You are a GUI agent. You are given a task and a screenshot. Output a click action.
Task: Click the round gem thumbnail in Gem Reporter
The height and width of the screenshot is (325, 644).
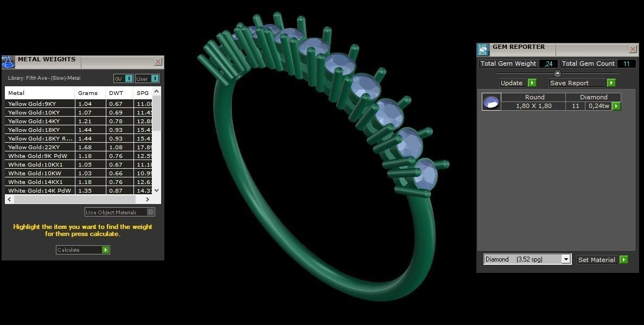pos(491,101)
